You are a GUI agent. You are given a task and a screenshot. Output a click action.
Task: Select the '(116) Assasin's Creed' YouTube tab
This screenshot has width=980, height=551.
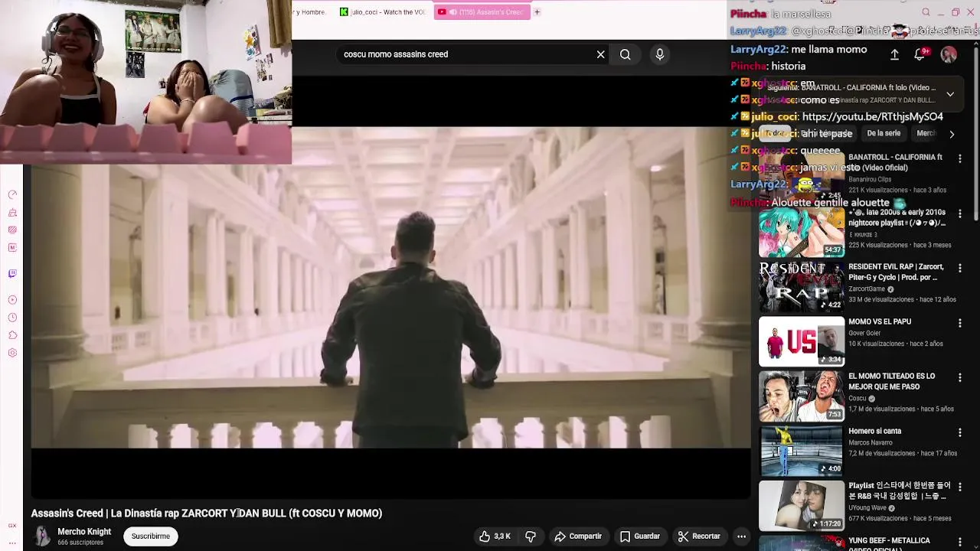[482, 11]
